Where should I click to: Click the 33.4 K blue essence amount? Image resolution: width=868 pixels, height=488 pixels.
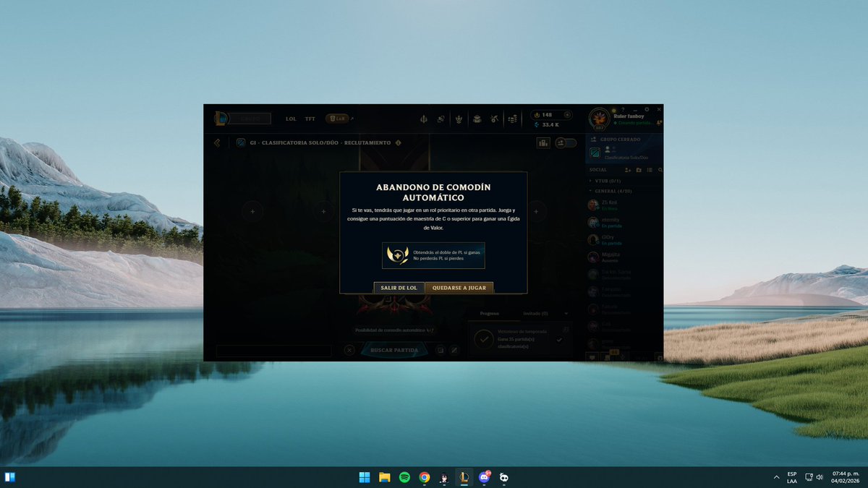(x=550, y=124)
